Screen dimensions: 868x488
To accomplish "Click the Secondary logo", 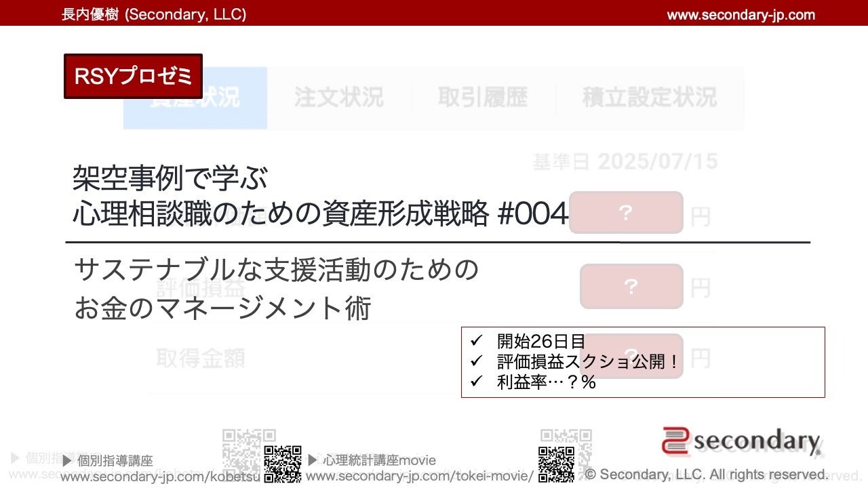I will [x=742, y=441].
